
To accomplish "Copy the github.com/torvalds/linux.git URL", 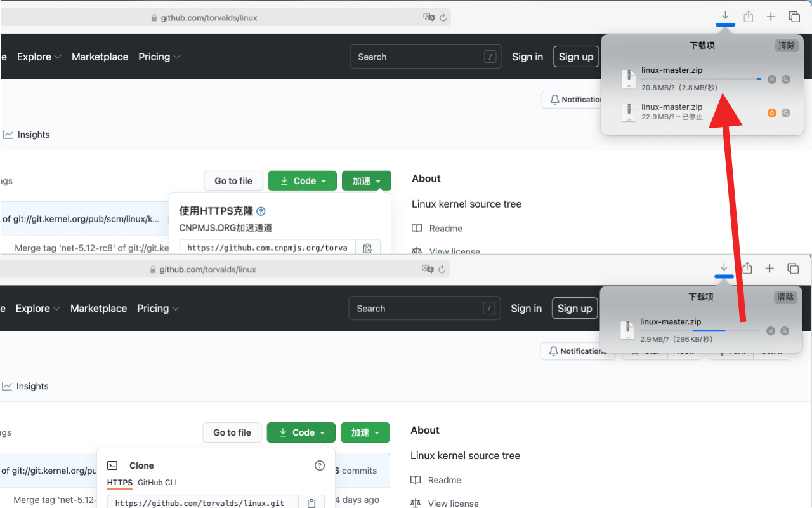I will click(x=311, y=503).
